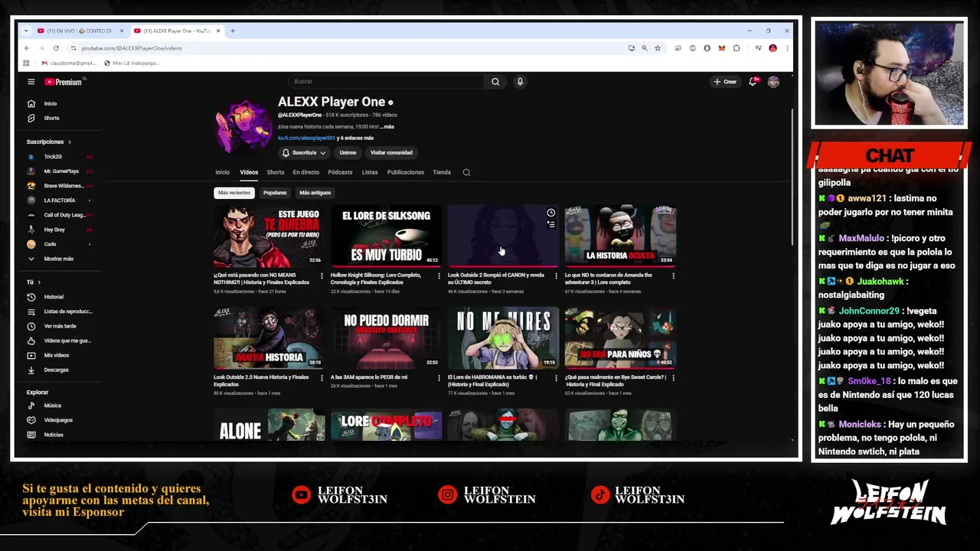This screenshot has height=551, width=980.
Task: Select the Más antiguos filter chip
Action: (x=315, y=193)
